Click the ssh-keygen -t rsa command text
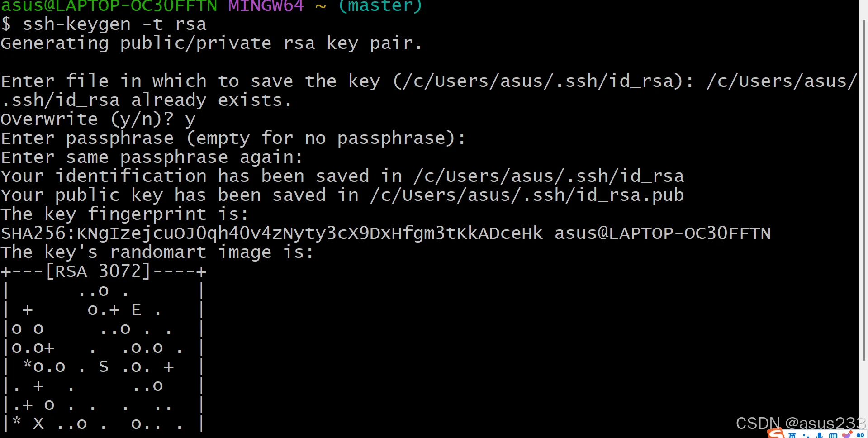868x438 pixels. (114, 24)
